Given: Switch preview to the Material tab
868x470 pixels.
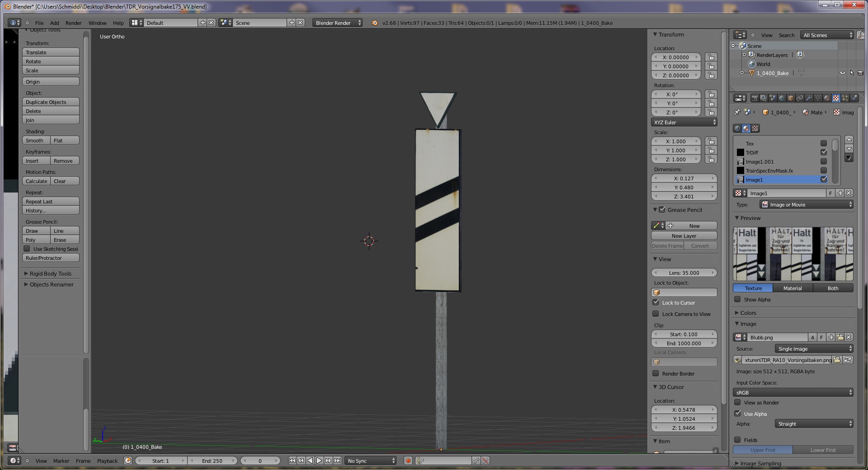Looking at the screenshot, I should coord(793,288).
